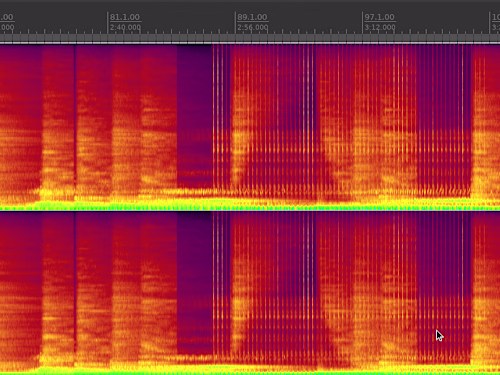The image size is (500, 375).
Task: Click the green low-frequency band of upper channel
Action: click(250, 205)
